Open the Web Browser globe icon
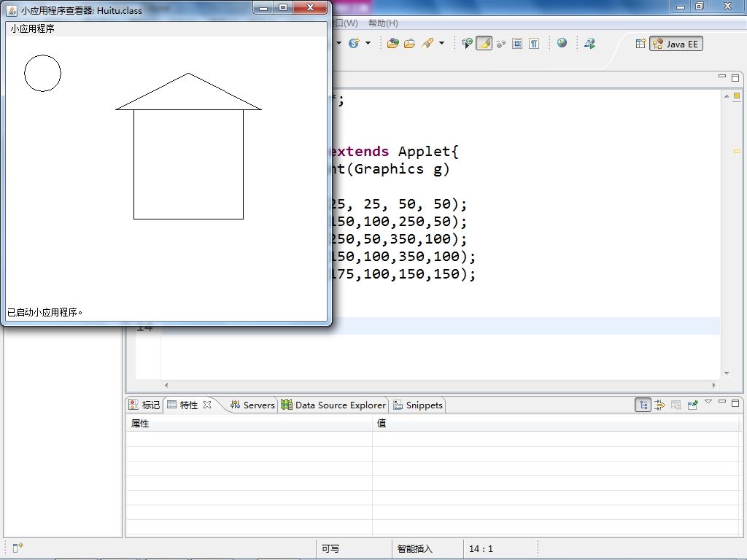 pos(562,43)
